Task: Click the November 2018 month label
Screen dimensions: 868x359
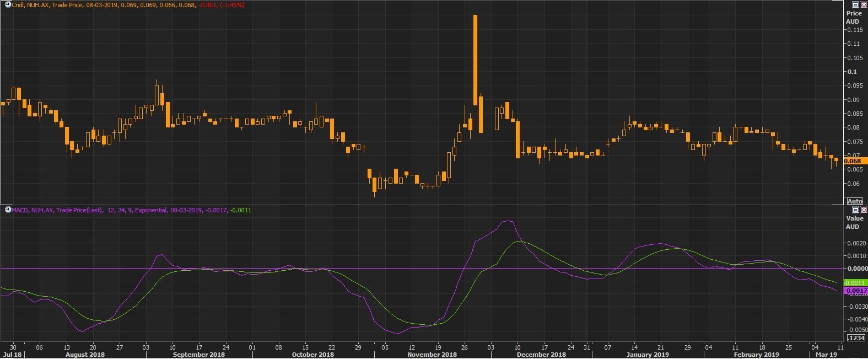Action: pos(432,355)
